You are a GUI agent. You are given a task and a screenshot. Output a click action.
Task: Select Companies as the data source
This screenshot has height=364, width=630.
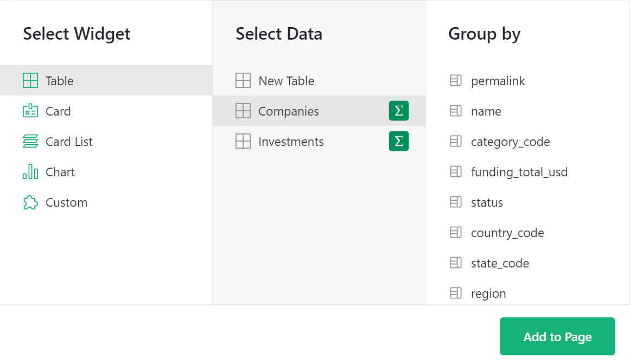(x=288, y=111)
